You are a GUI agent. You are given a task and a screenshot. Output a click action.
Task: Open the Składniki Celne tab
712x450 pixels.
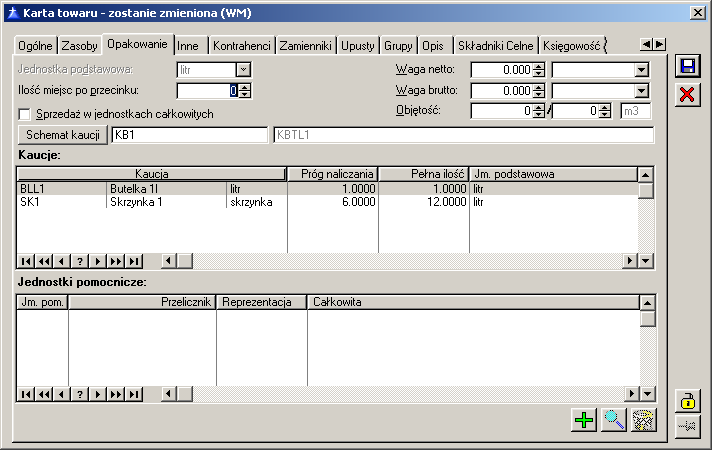[495, 46]
